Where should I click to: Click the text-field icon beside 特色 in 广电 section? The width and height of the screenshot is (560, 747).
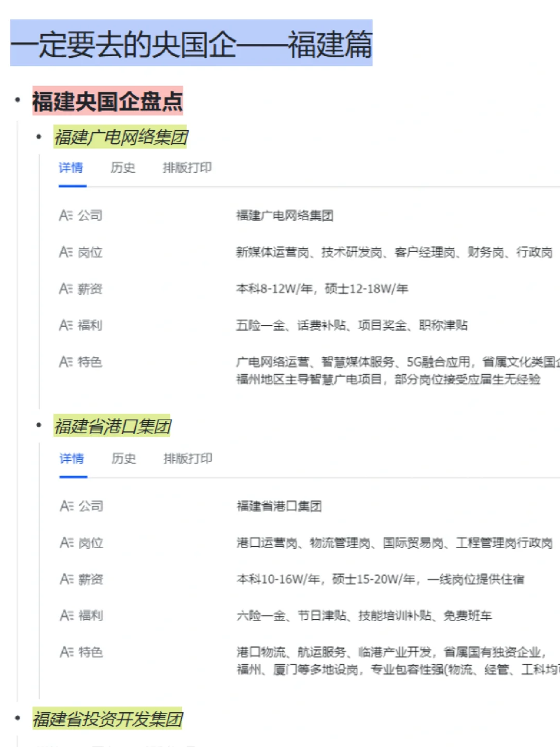[x=66, y=362]
